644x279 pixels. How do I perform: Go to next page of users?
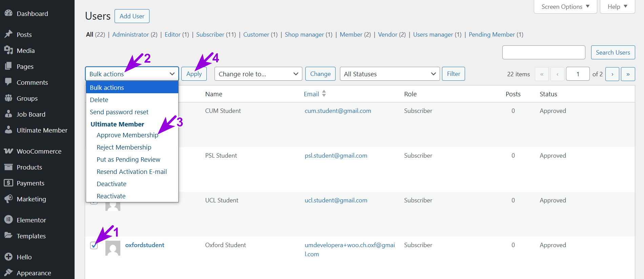pos(612,74)
